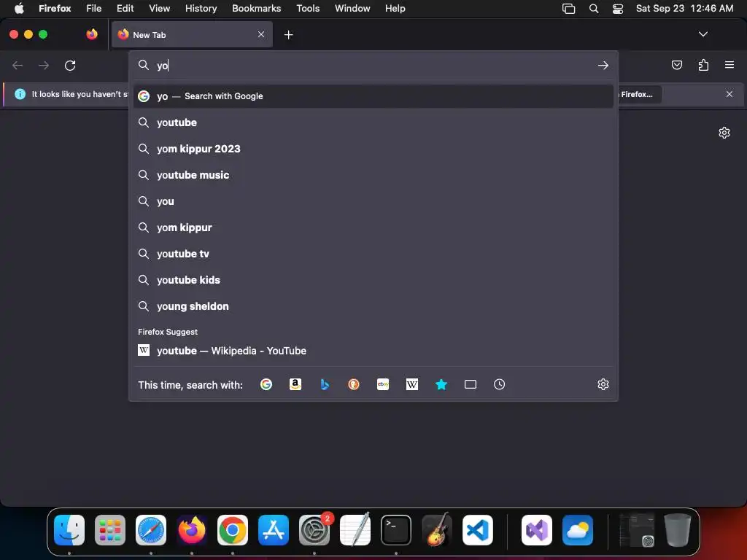
Task: Open Visual Studio purple icon in Dock
Action: coord(537,530)
